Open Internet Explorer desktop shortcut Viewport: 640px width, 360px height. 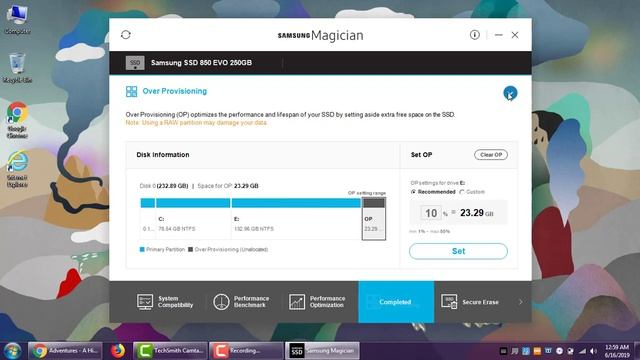[x=17, y=169]
